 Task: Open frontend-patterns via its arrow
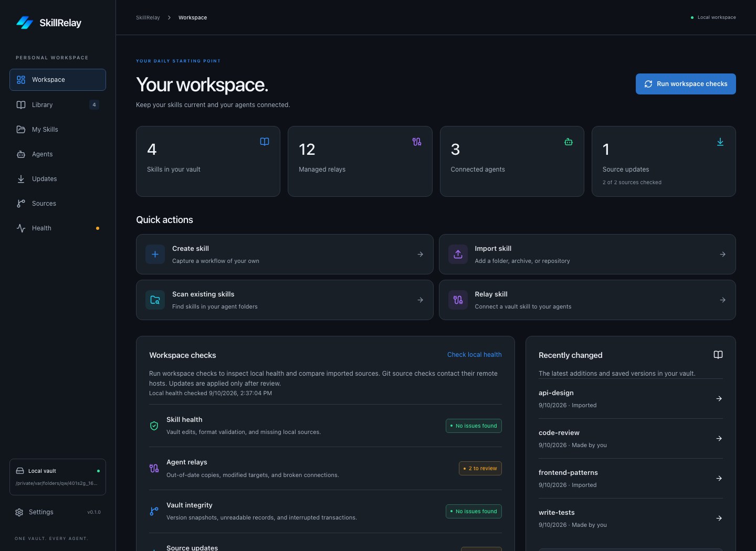click(x=719, y=479)
